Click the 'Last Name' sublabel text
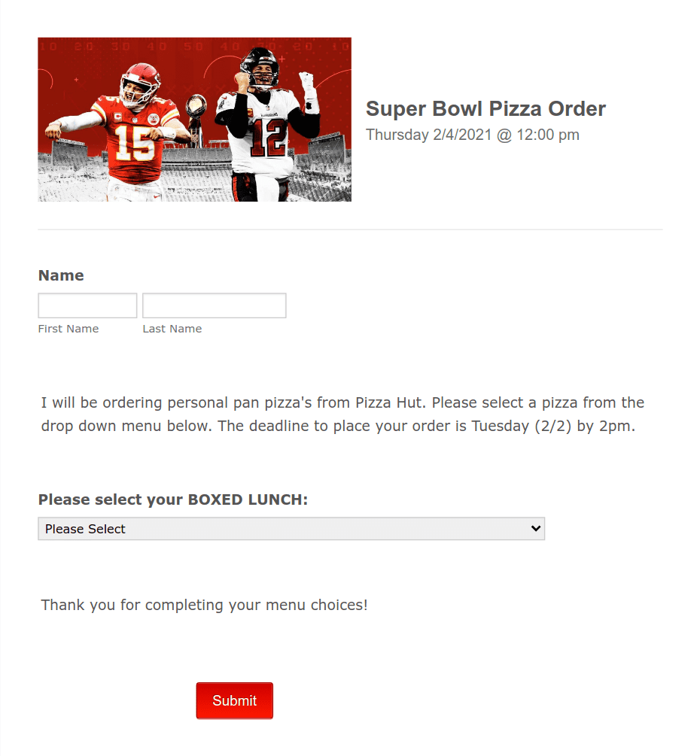This screenshot has height=756, width=700. 172,329
